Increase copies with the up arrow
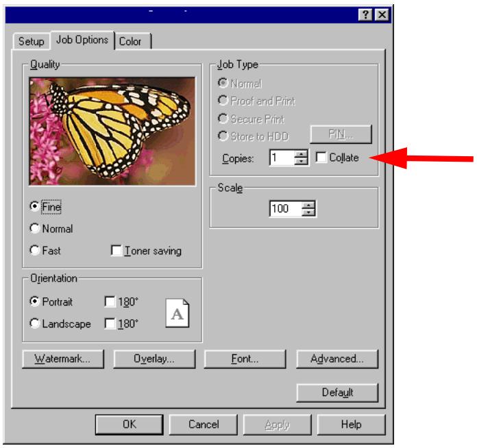This screenshot has height=448, width=477. (301, 154)
